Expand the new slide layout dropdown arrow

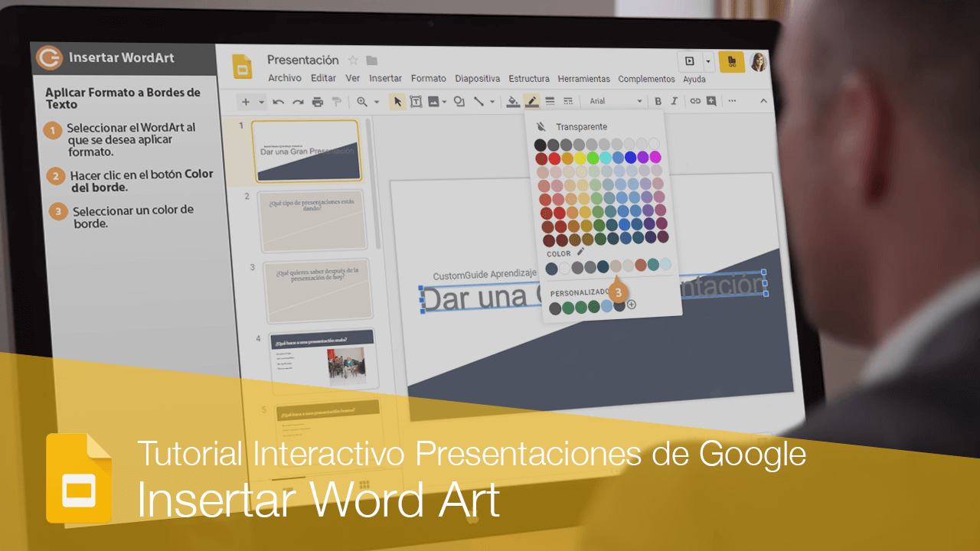point(261,102)
